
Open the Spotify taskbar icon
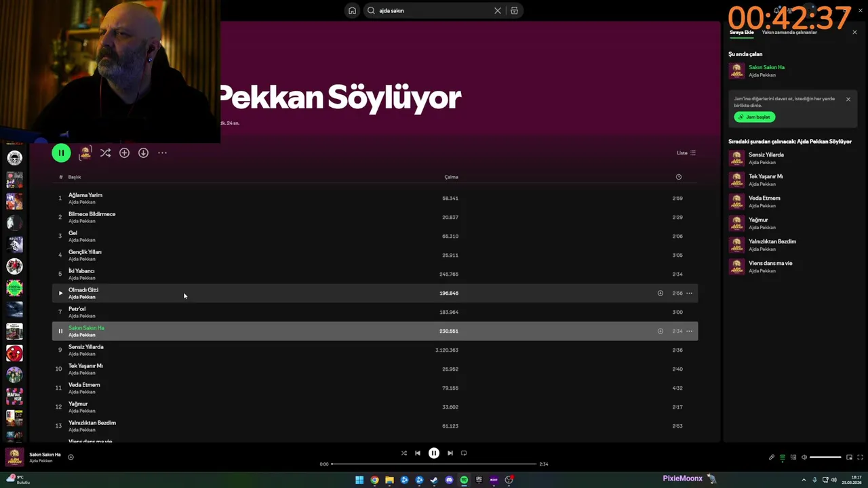(464, 480)
